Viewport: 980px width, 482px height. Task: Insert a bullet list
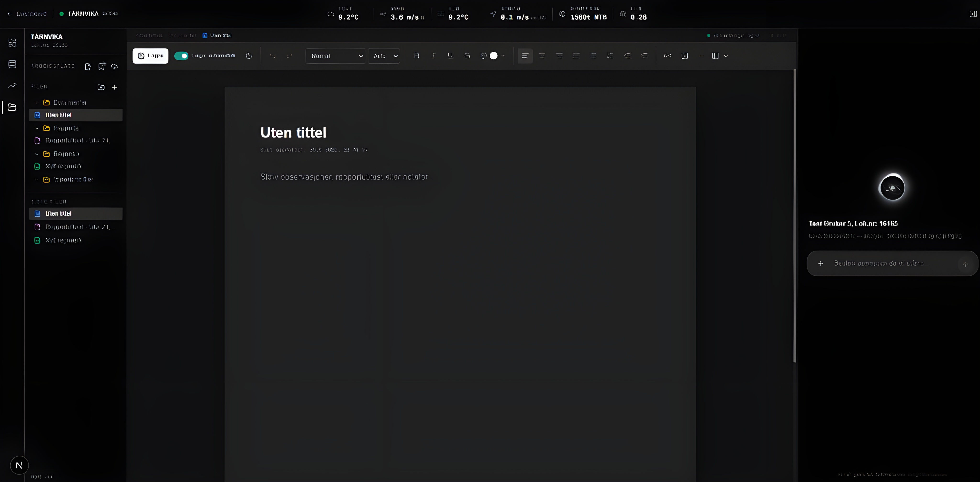[x=593, y=56]
